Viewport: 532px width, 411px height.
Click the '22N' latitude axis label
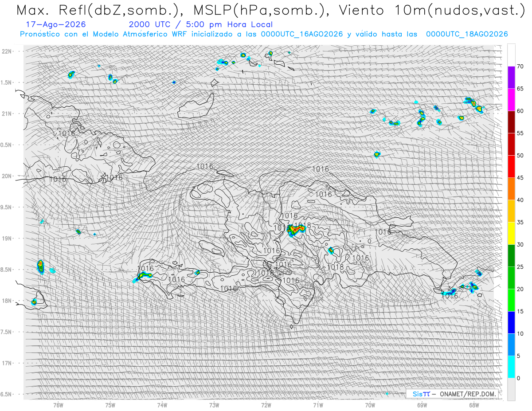pos(7,51)
